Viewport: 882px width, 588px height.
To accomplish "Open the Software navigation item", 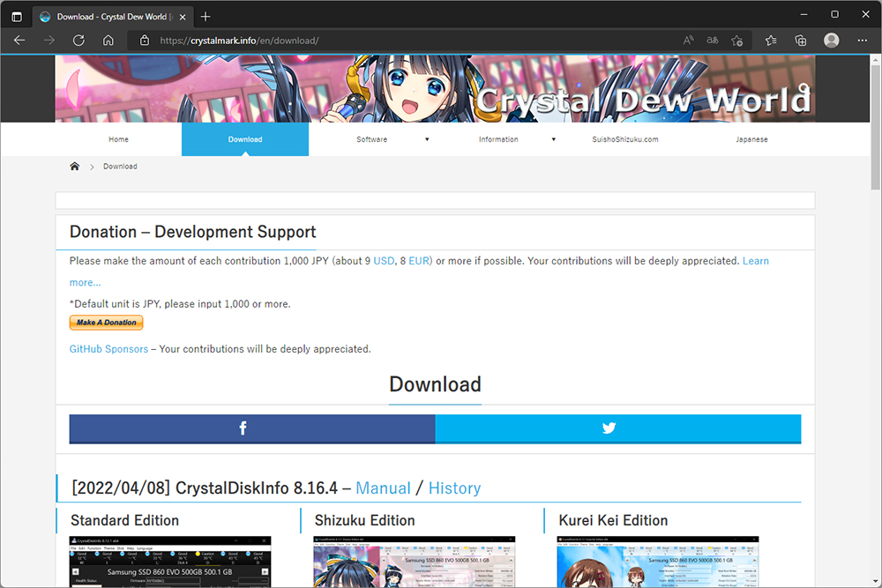I will (372, 139).
